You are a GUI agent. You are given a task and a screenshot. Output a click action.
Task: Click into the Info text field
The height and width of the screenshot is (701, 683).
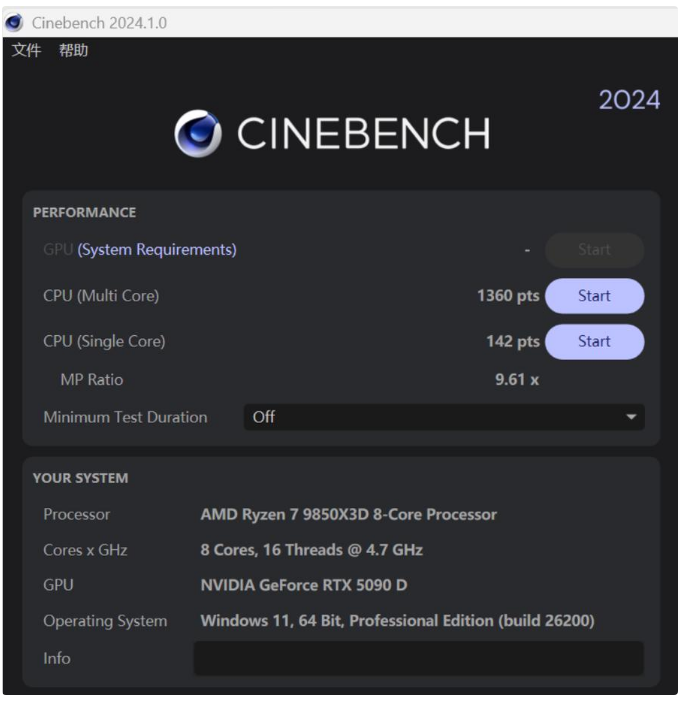point(418,658)
